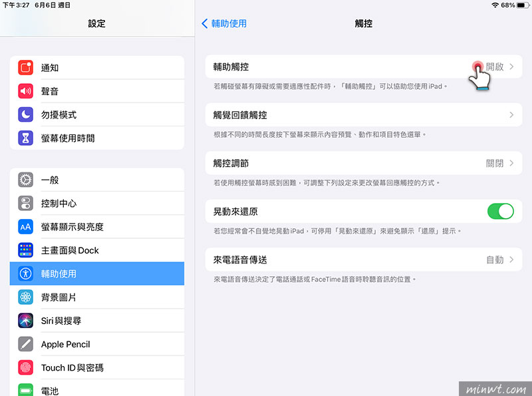Tap the battery indicator in the status bar
This screenshot has height=396, width=532.
pyautogui.click(x=522, y=5)
